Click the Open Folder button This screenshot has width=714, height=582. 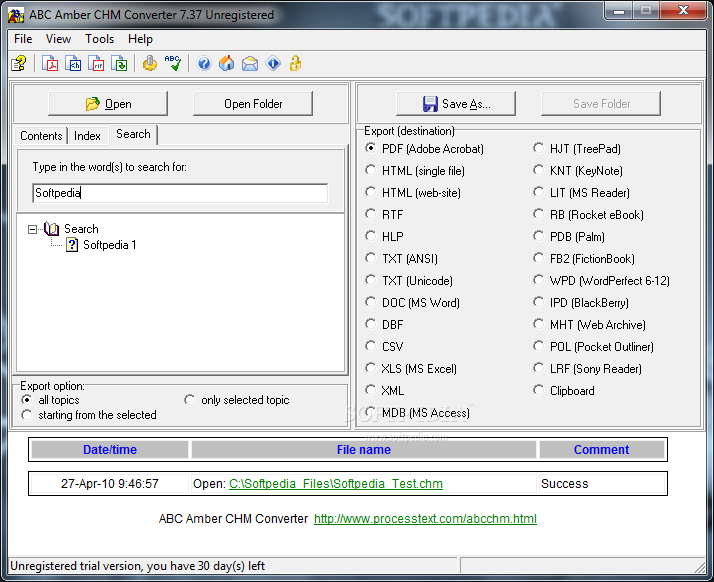tap(253, 104)
